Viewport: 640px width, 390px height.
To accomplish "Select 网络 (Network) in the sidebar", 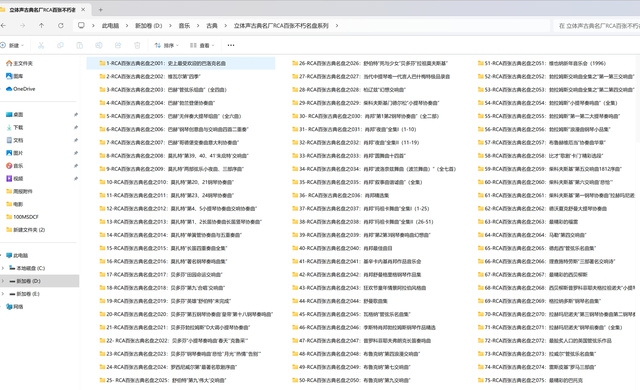I will [15, 306].
